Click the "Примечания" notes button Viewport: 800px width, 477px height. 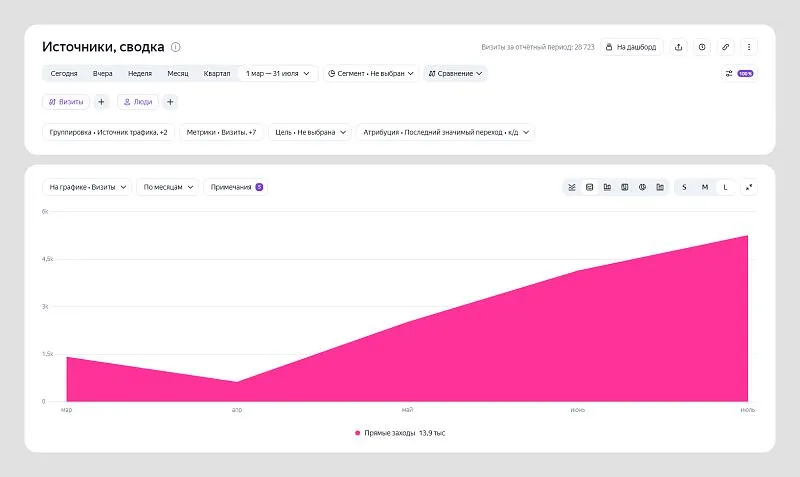pyautogui.click(x=236, y=187)
